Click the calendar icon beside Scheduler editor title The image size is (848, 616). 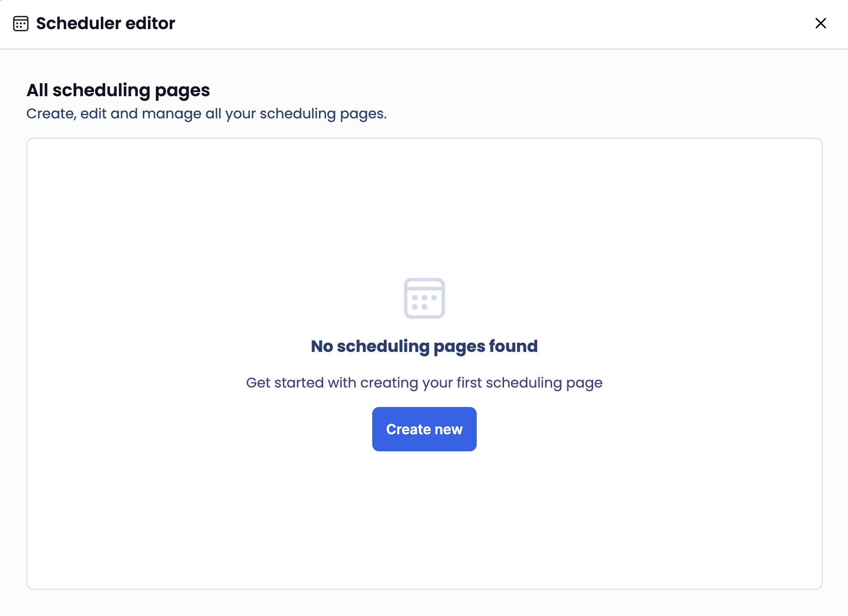point(21,23)
